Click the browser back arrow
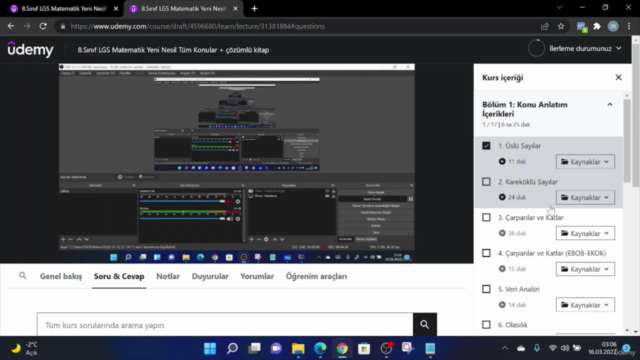 click(11, 26)
